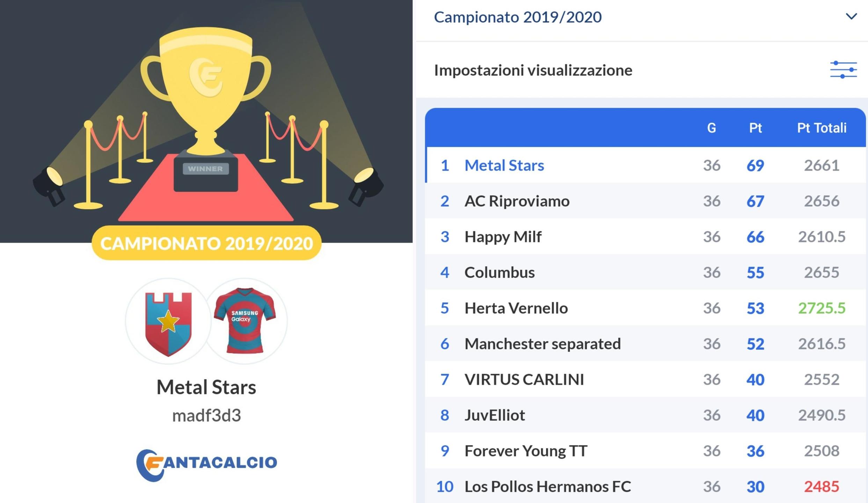The width and height of the screenshot is (868, 503).
Task: Open AC Riproviamo team in standings
Action: 517,201
